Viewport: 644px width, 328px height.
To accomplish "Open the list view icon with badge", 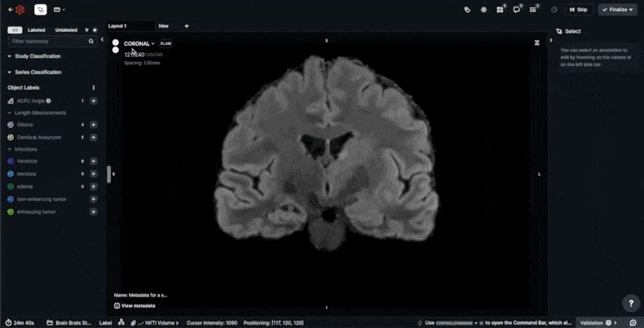I will (x=534, y=10).
